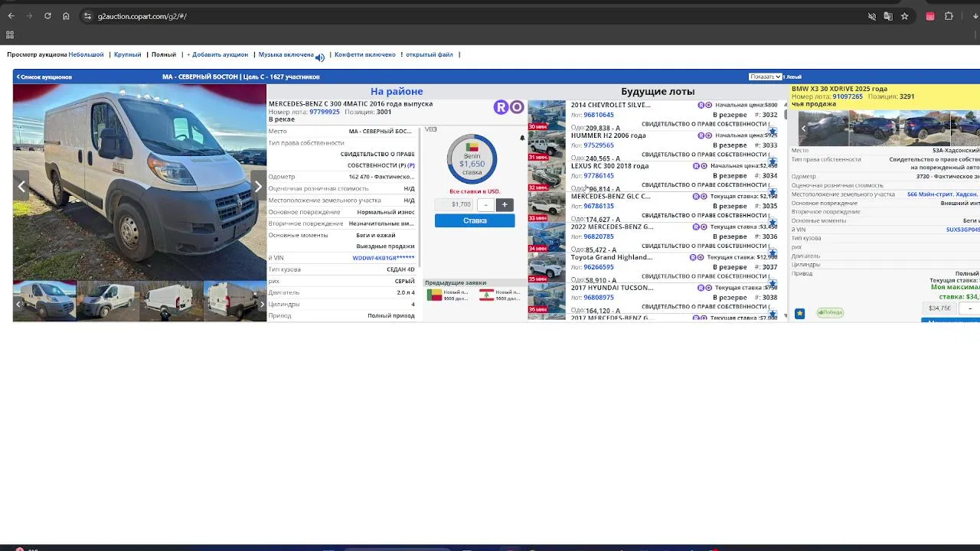Open lot 96810645 Chevrolet Silverado
Screen dimensions: 980x551
click(x=599, y=115)
